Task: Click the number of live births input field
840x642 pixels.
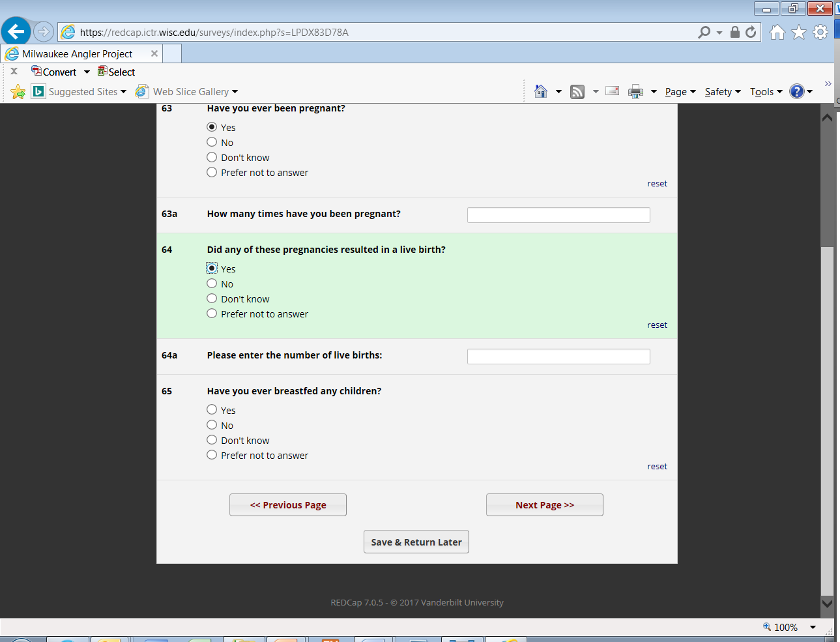Action: 558,357
